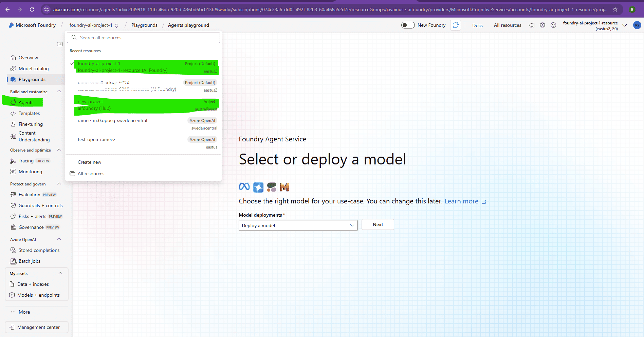Open the feedback smiley icon
644x337 pixels.
click(x=553, y=25)
